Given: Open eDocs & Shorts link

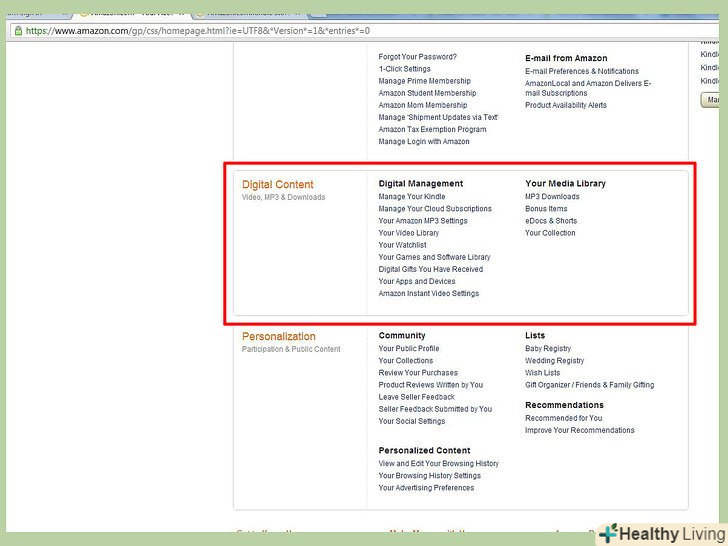Looking at the screenshot, I should [x=551, y=221].
